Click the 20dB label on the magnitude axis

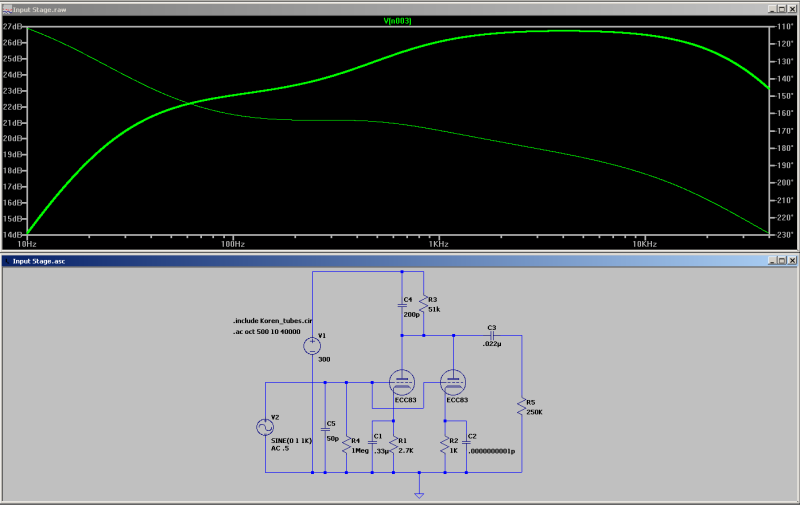pos(12,138)
